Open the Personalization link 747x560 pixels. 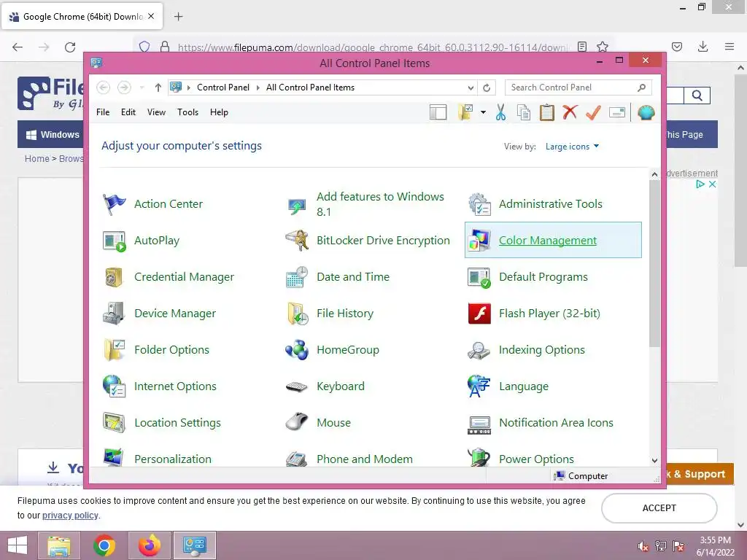click(x=172, y=459)
